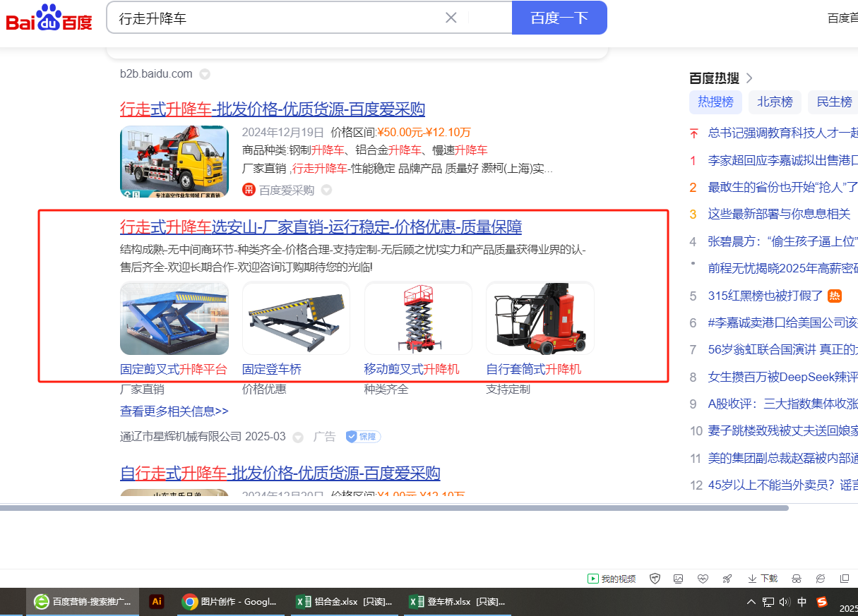Open 行走式升降车-批发价格-优质货源 result title
Viewport: 858px width, 616px height.
(x=273, y=109)
